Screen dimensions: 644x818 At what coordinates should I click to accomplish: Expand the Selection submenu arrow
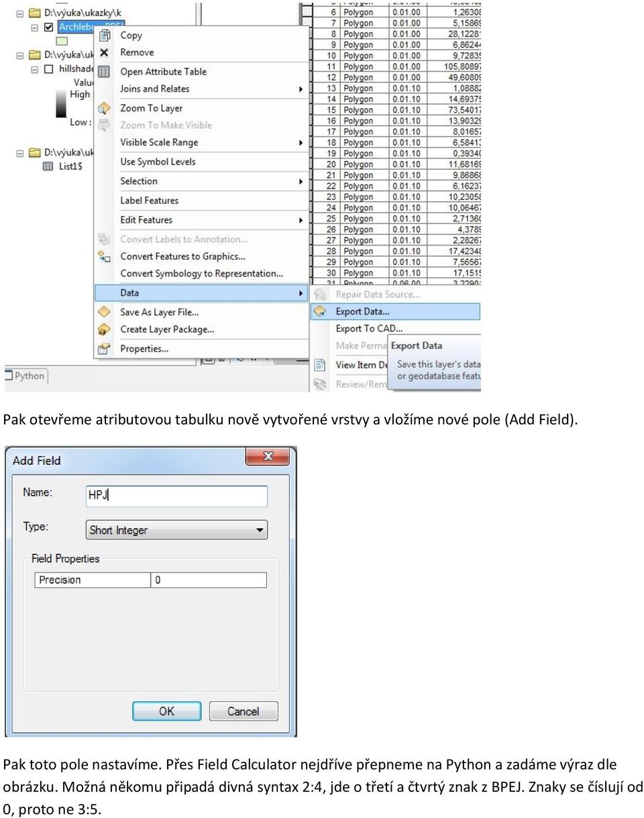[301, 182]
